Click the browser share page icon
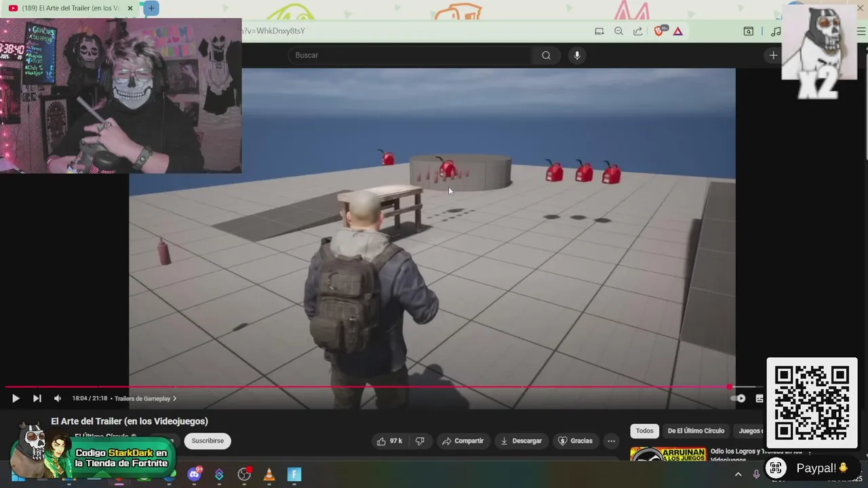Screen dimensions: 868x488 click(x=638, y=31)
